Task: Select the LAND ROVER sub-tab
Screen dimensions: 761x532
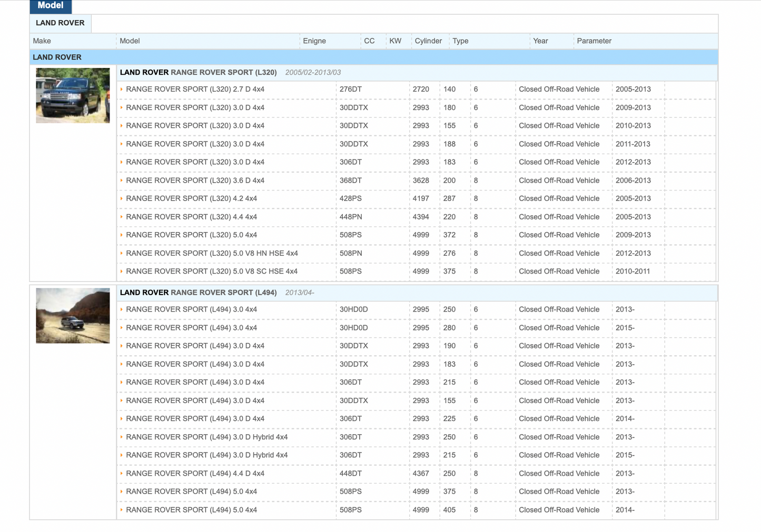Action: click(x=60, y=23)
